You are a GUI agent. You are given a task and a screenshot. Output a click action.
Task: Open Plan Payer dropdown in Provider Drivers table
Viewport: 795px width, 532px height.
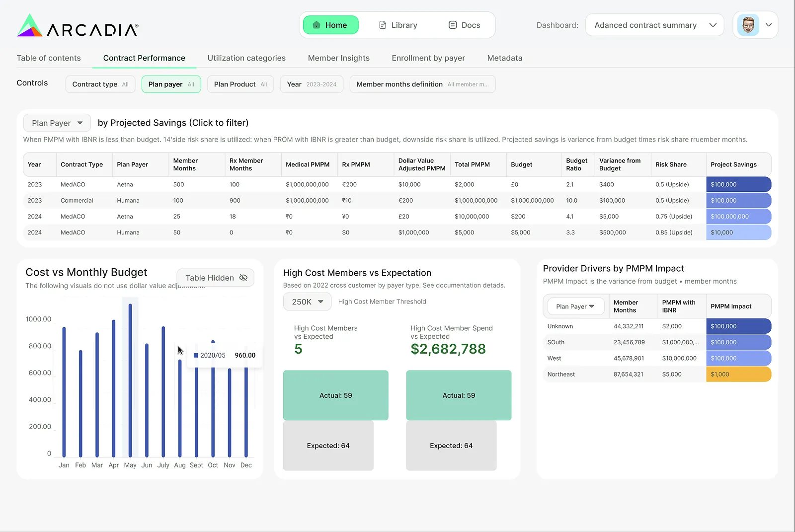pos(576,306)
